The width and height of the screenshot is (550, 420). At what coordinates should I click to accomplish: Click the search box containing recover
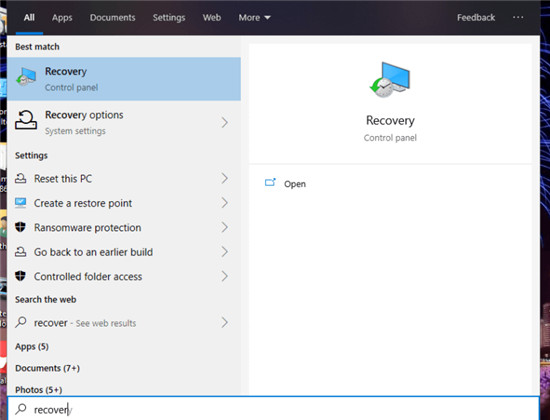(274, 409)
